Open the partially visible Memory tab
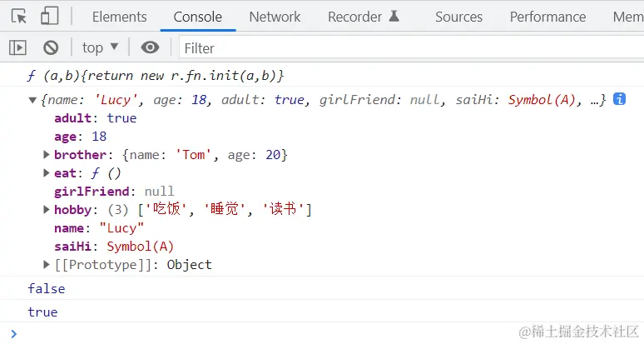 point(628,17)
